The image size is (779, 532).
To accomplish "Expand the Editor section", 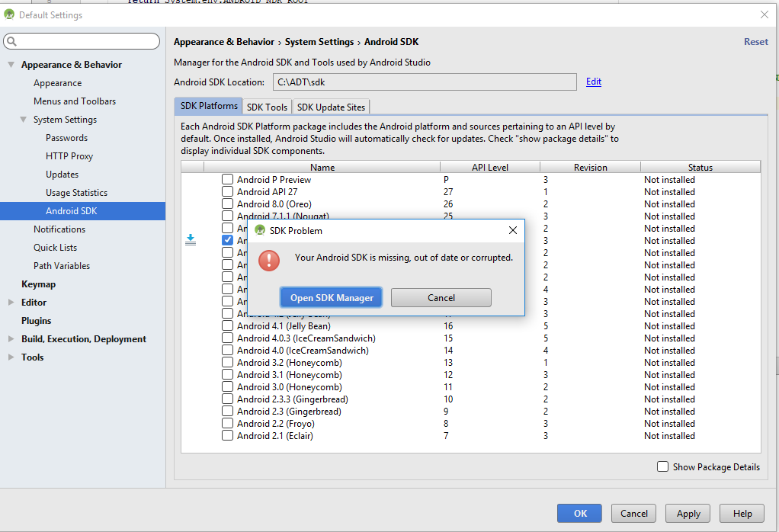I will click(x=10, y=302).
